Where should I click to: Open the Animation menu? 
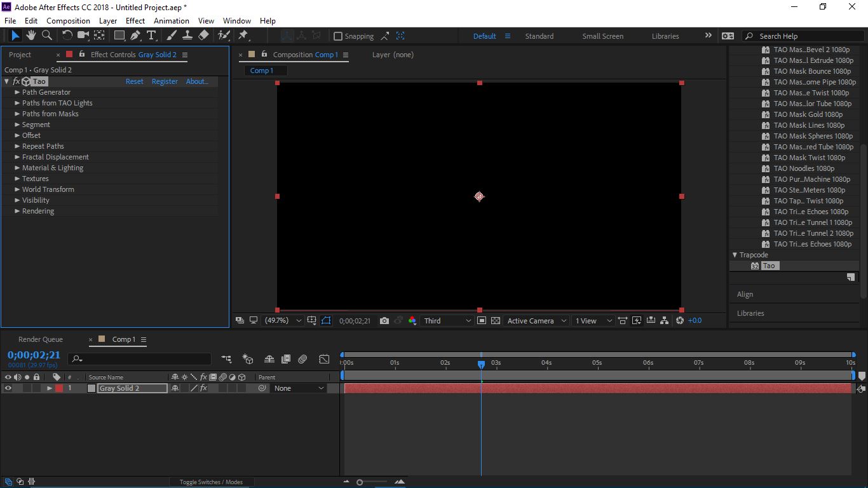[172, 20]
